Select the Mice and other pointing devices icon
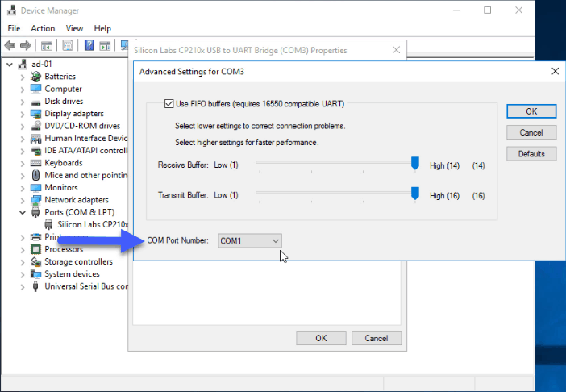The image size is (566, 392). [x=35, y=175]
